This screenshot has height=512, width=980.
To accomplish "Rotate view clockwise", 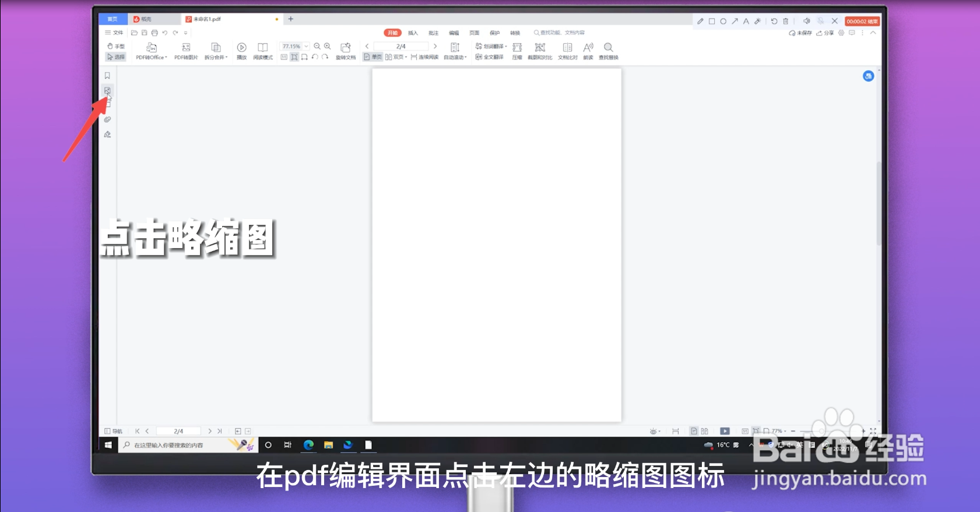I will pos(325,57).
